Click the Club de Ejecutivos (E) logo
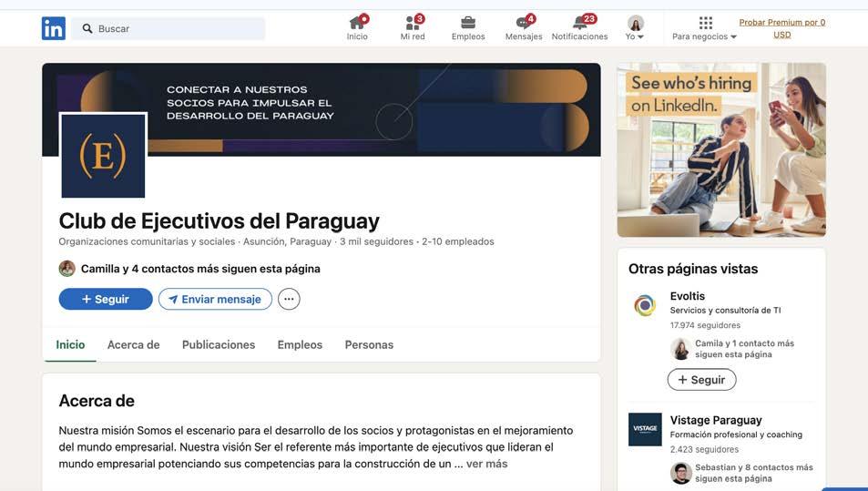Image resolution: width=868 pixels, height=491 pixels. pos(103,156)
